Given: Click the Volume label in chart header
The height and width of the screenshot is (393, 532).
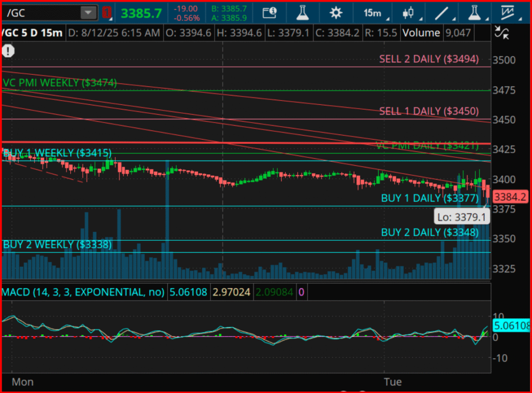Looking at the screenshot, I should (x=421, y=33).
